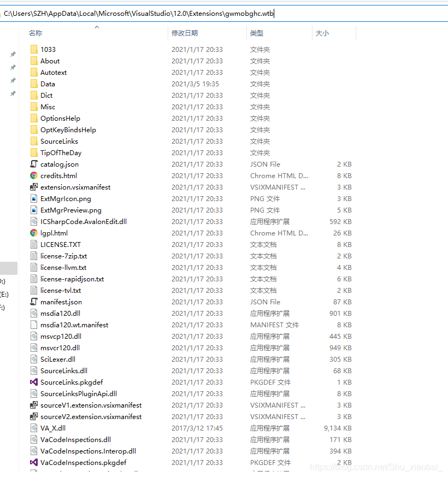Click the Dict folder icon
This screenshot has height=477, width=448.
34,95
